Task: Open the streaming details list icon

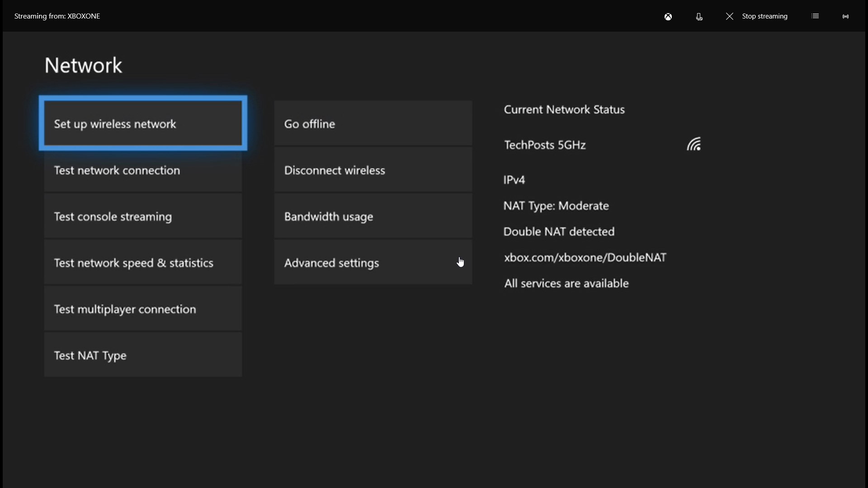Action: 815,15
